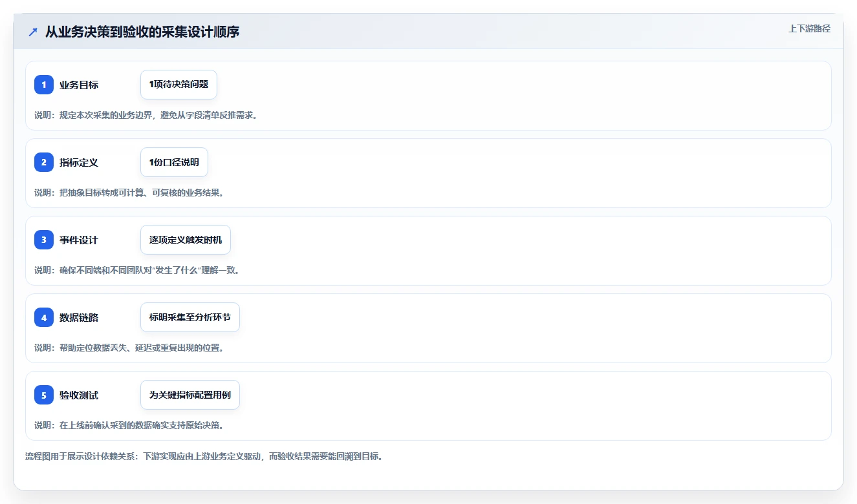The height and width of the screenshot is (504, 857).
Task: Click the step 5 number badge
Action: (x=44, y=395)
